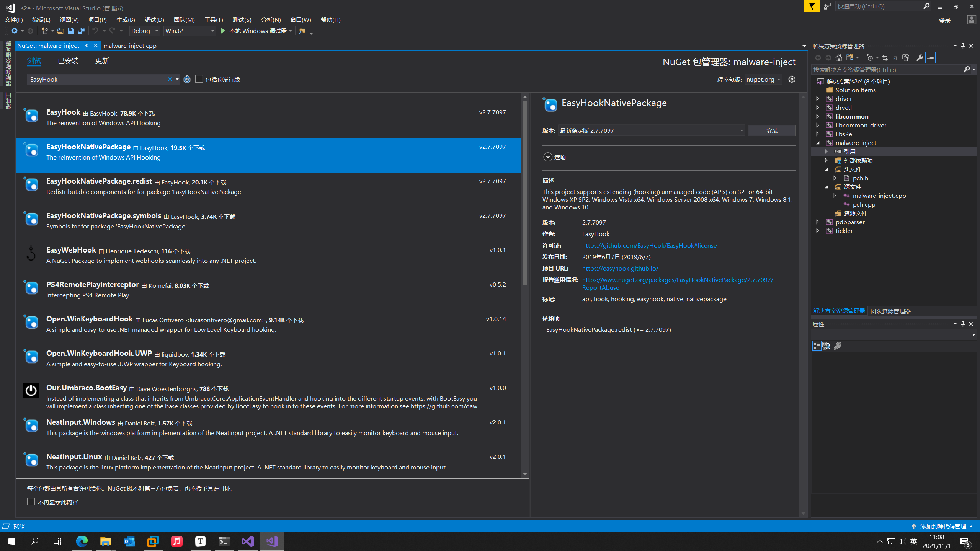Open File Explorer from taskbar
Screen dimensions: 980x551
(105, 541)
